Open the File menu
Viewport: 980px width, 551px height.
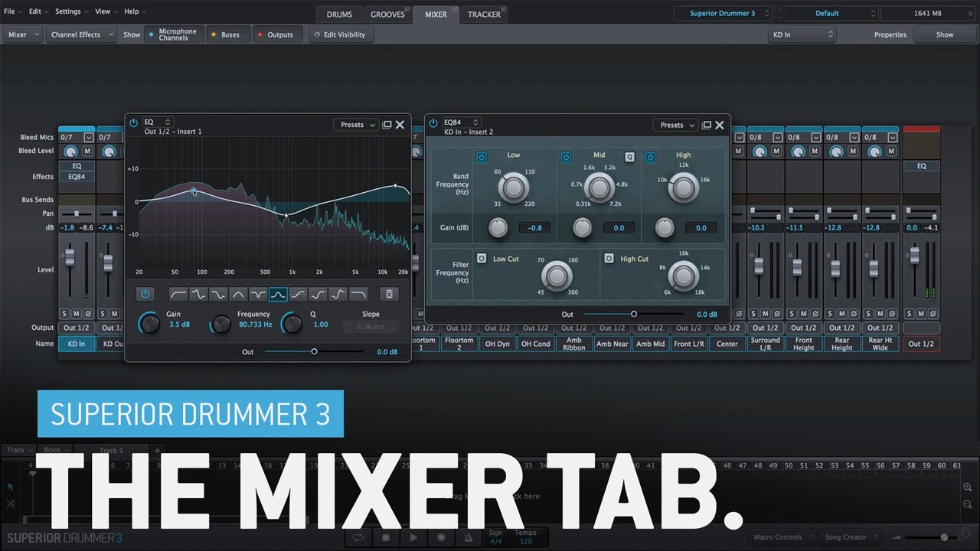coord(11,11)
